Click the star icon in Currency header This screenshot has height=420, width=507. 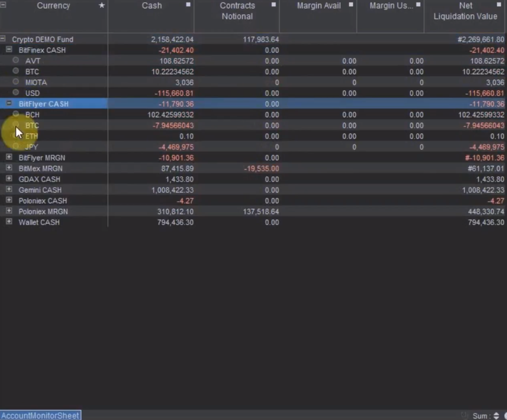coord(102,5)
